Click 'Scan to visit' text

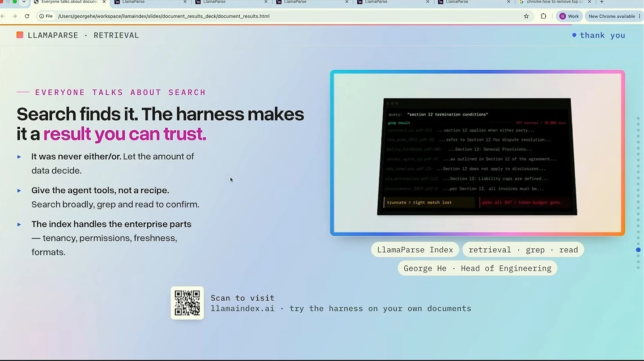pos(242,298)
